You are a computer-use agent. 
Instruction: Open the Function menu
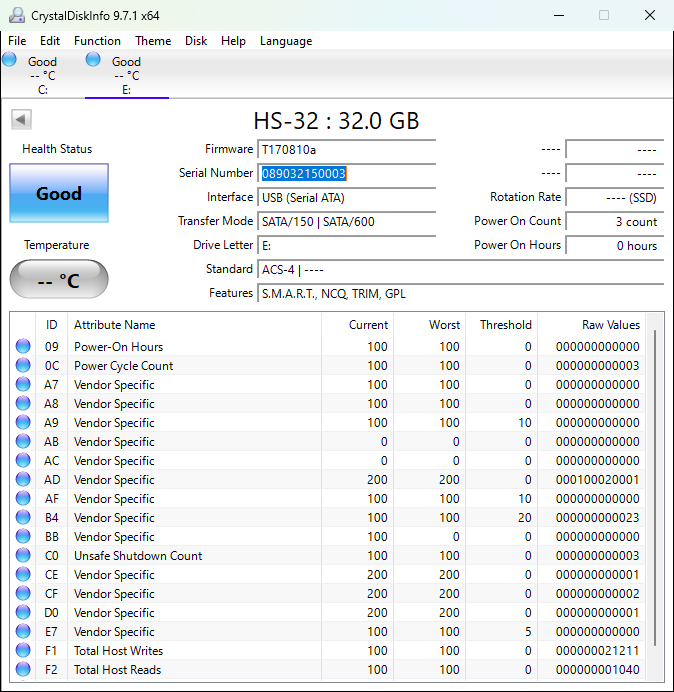click(x=98, y=41)
